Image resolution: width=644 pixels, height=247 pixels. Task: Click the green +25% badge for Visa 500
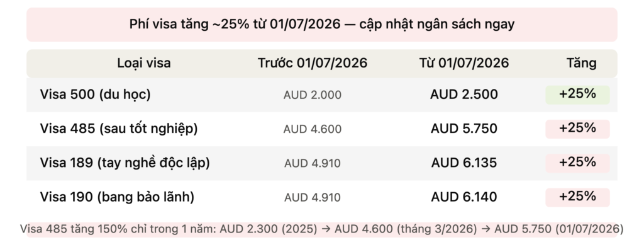577,95
